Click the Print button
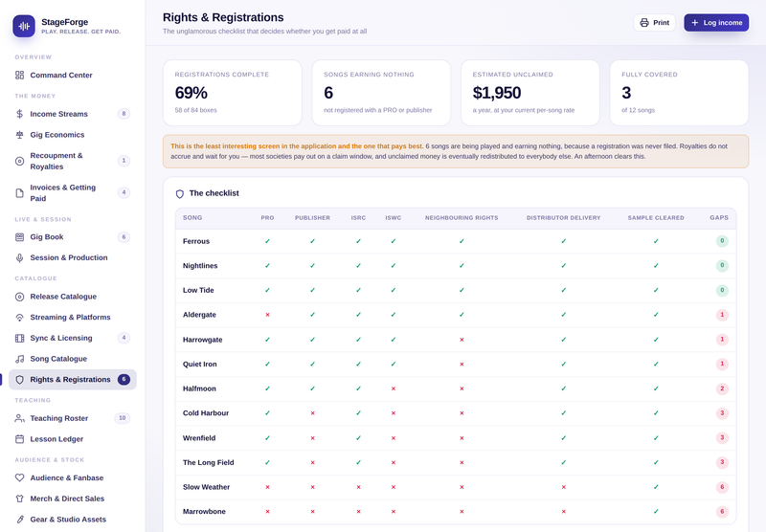Screen dimensions: 766x532 (654, 22)
